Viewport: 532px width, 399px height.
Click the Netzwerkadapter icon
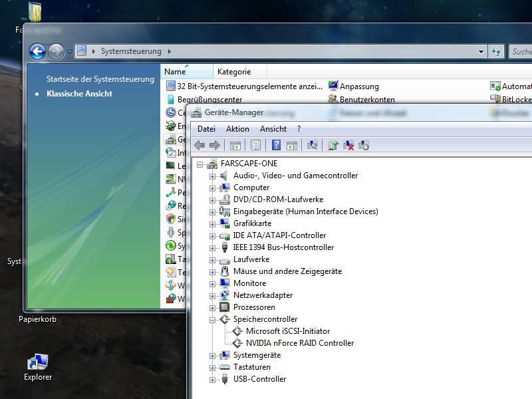click(224, 295)
